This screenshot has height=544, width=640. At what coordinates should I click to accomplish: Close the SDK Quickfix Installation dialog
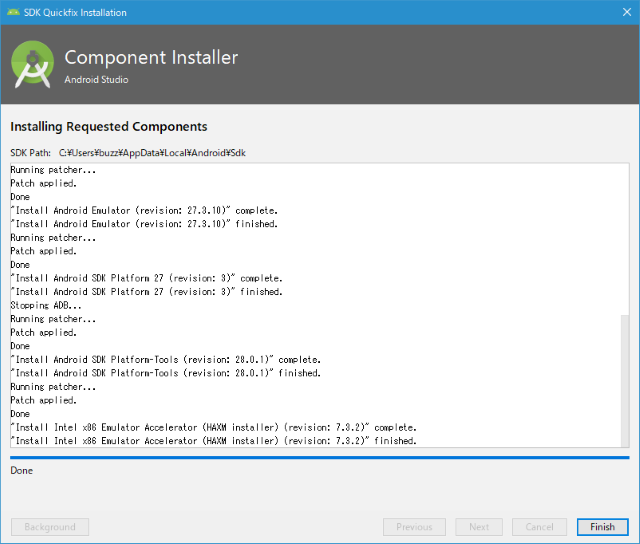pos(627,12)
